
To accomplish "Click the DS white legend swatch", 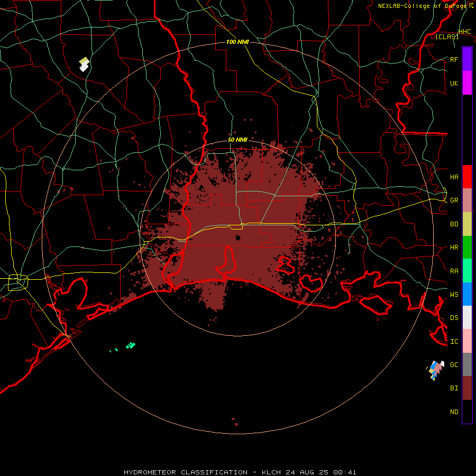I will coord(467,317).
